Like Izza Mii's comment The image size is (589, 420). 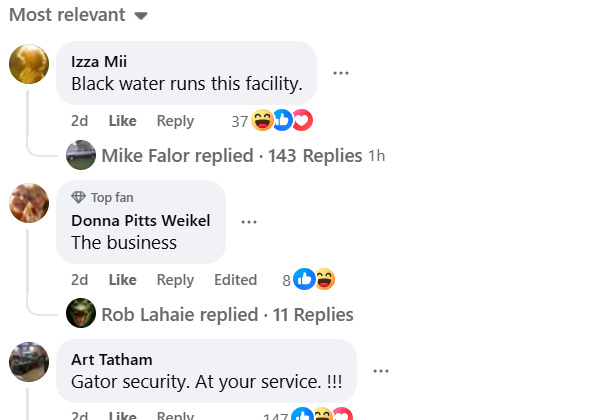(122, 121)
